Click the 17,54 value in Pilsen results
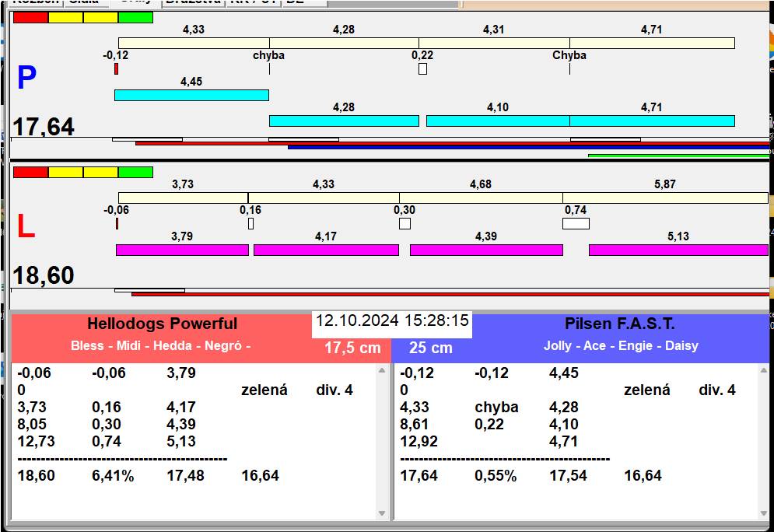 pos(568,476)
